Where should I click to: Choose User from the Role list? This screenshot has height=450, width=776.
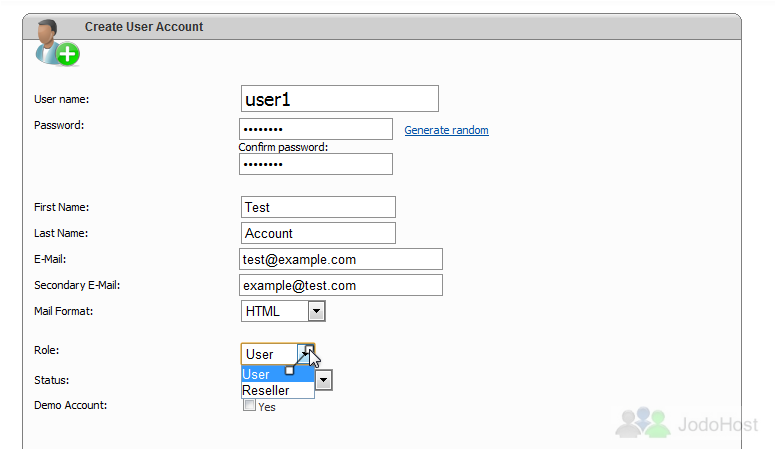[x=278, y=374]
